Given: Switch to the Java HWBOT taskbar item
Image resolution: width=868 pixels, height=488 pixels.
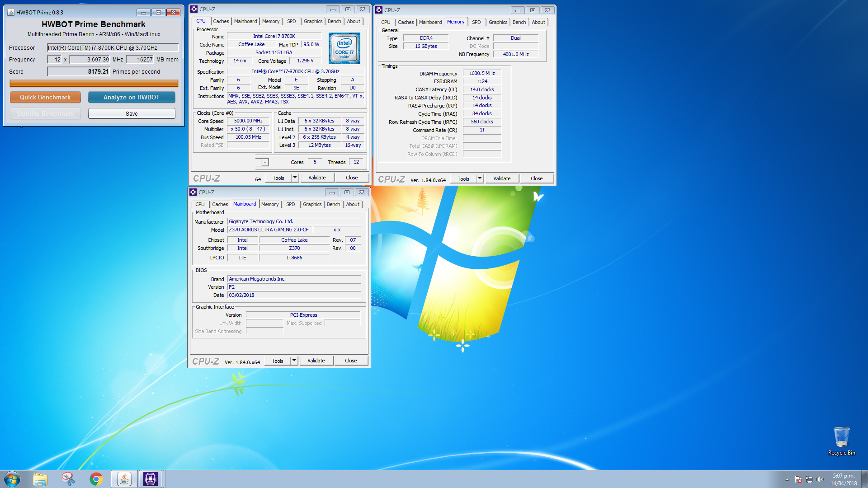Looking at the screenshot, I should click(124, 479).
